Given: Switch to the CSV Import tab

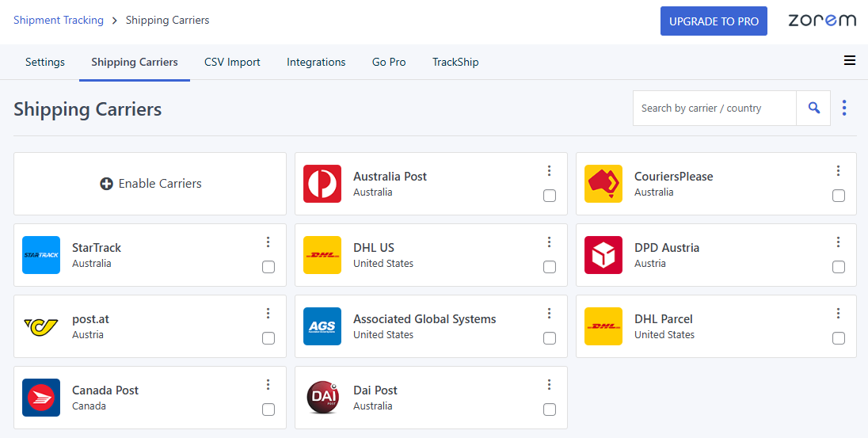Looking at the screenshot, I should tap(232, 62).
